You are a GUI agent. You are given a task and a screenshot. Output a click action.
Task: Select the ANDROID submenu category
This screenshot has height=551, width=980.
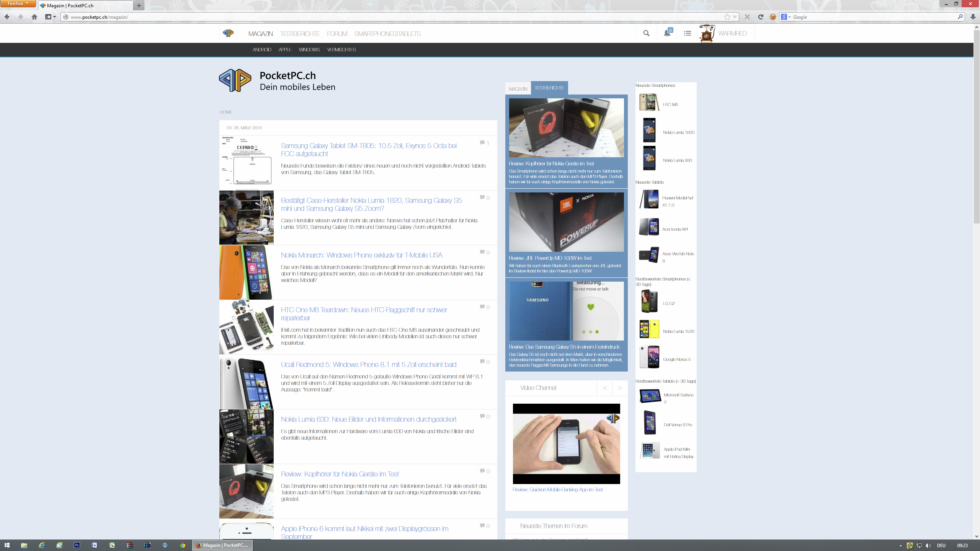262,50
